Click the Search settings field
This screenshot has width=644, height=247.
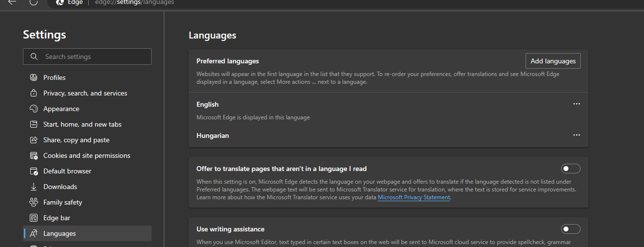click(x=87, y=57)
